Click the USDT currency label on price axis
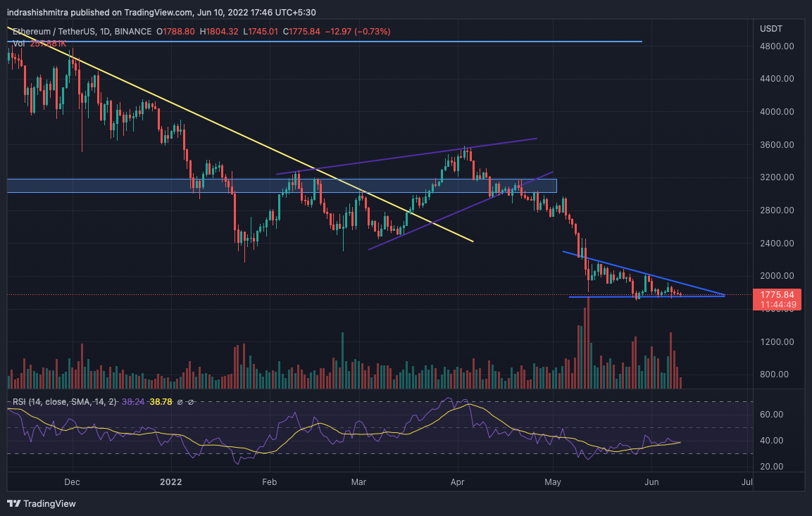 point(770,28)
